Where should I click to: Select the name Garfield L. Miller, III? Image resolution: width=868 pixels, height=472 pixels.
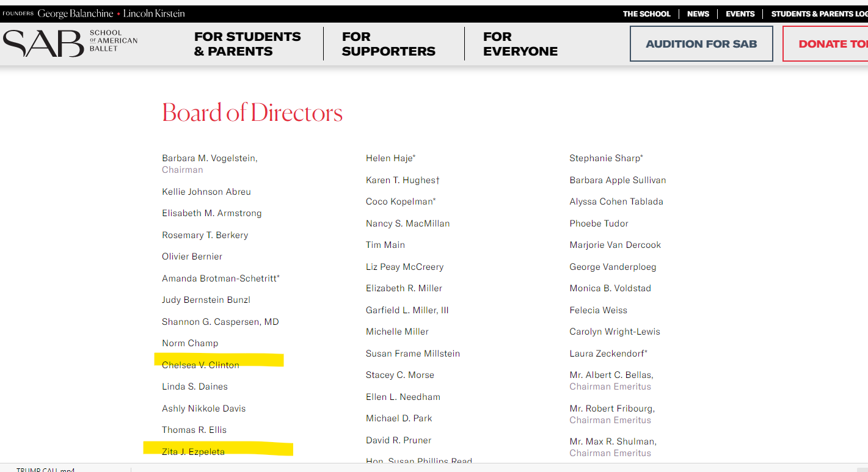407,310
